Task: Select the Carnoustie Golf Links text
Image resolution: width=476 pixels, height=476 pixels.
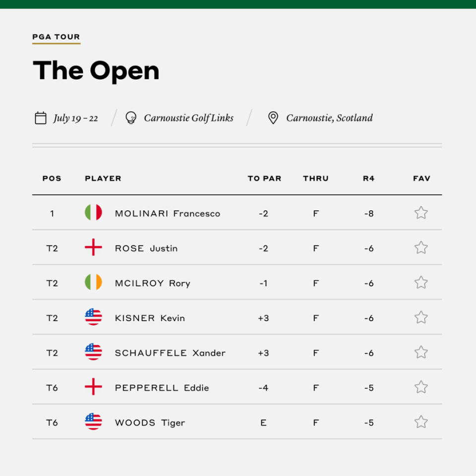Action: pyautogui.click(x=188, y=118)
